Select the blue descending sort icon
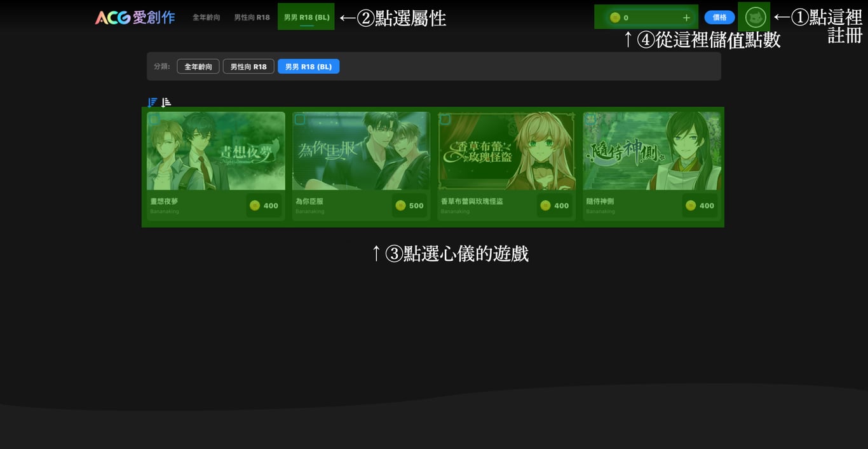 153,102
